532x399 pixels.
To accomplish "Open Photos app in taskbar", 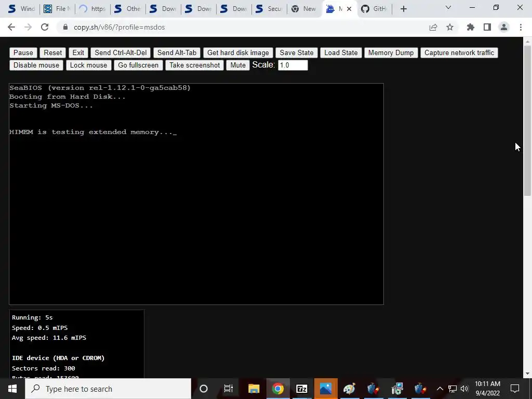I will 326,389.
